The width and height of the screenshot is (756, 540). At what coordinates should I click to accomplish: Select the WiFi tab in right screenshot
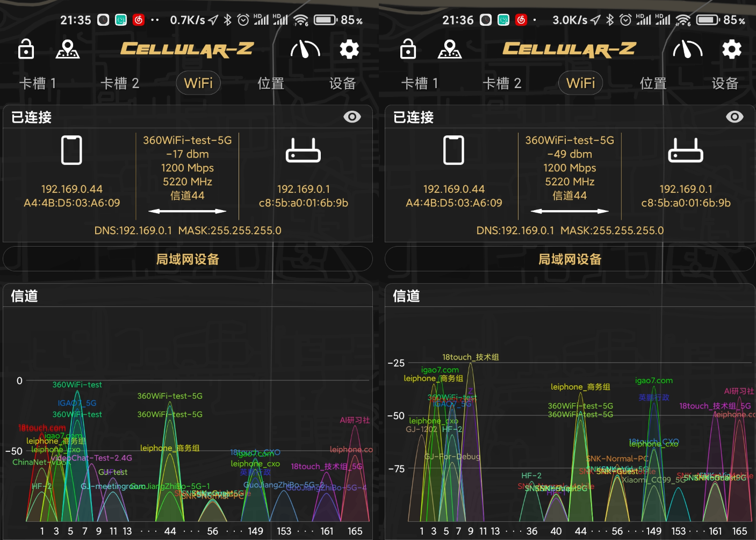pyautogui.click(x=581, y=83)
